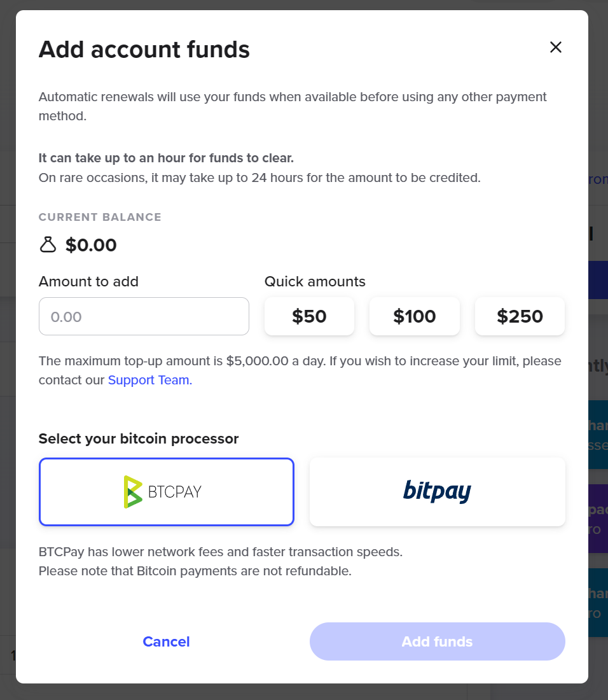This screenshot has height=700, width=608.
Task: Click the Add funds button
Action: 438,641
